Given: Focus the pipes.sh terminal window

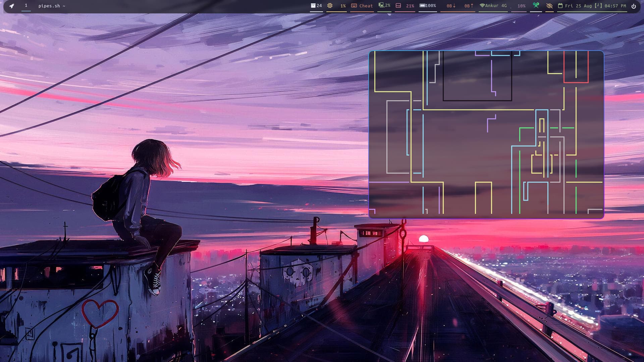Looking at the screenshot, I should (x=486, y=135).
